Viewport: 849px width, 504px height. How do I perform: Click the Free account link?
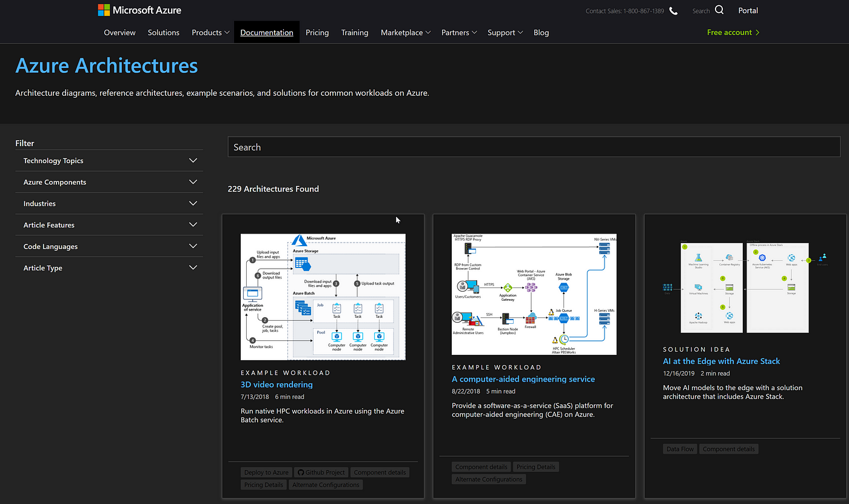(733, 32)
